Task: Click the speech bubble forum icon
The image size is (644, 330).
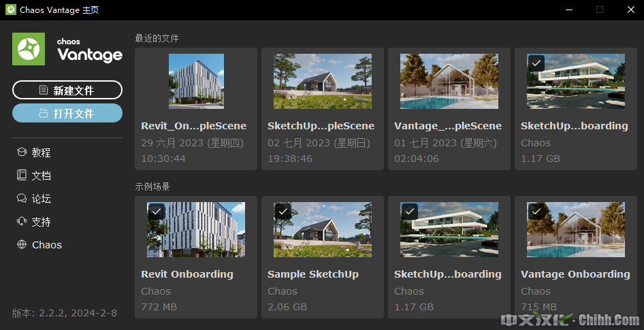Action: [22, 198]
